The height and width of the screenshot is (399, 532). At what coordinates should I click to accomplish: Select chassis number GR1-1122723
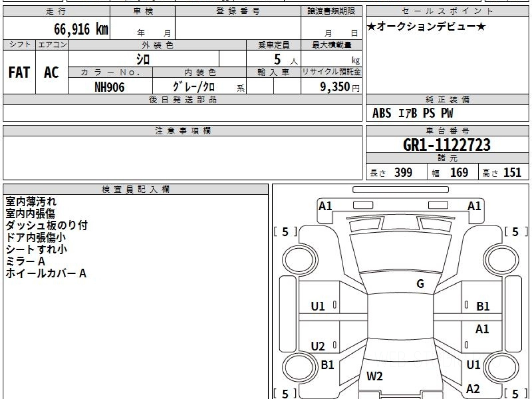(x=447, y=145)
